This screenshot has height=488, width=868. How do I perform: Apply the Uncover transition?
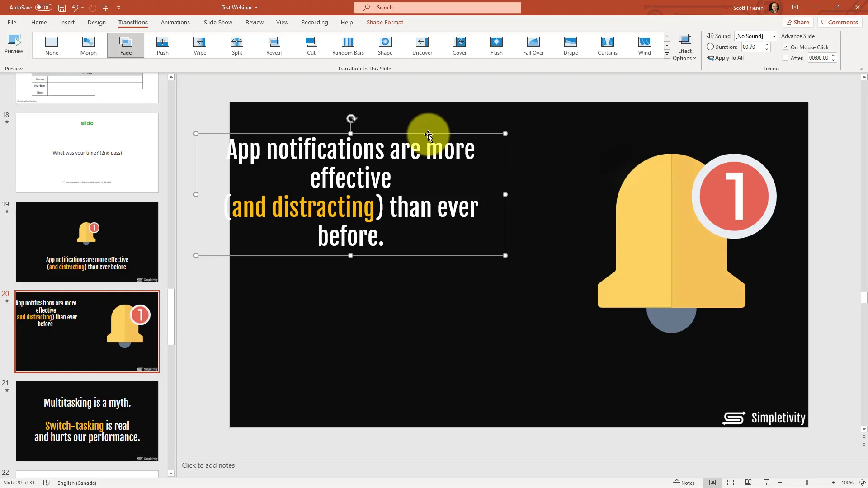click(x=422, y=45)
